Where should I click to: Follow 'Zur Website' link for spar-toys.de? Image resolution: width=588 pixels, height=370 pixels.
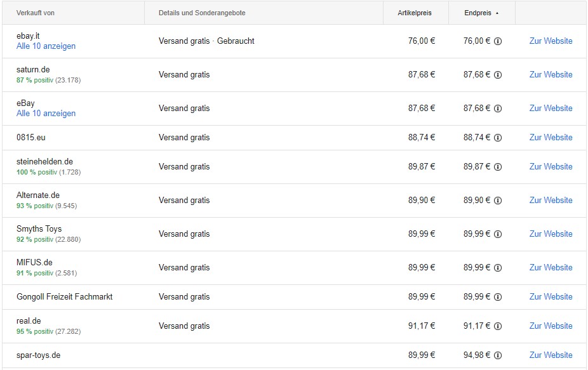point(551,355)
